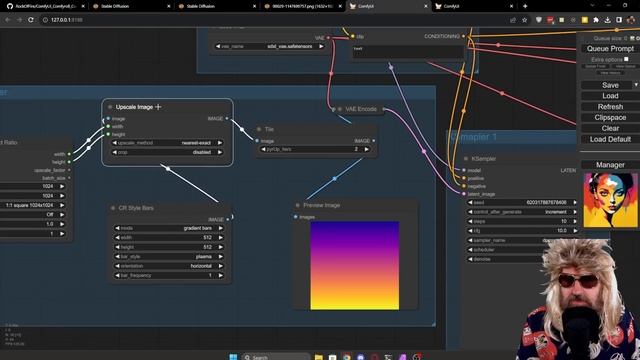Open a new browser tab
Screen dimensions: 640x360
click(x=525, y=6)
